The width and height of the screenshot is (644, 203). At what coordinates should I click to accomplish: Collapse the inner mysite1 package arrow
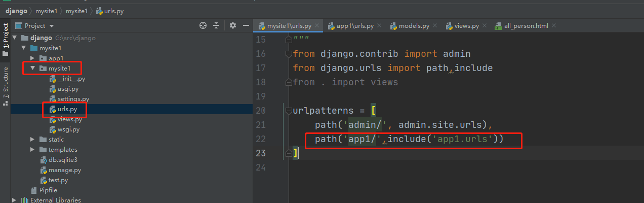tap(32, 69)
